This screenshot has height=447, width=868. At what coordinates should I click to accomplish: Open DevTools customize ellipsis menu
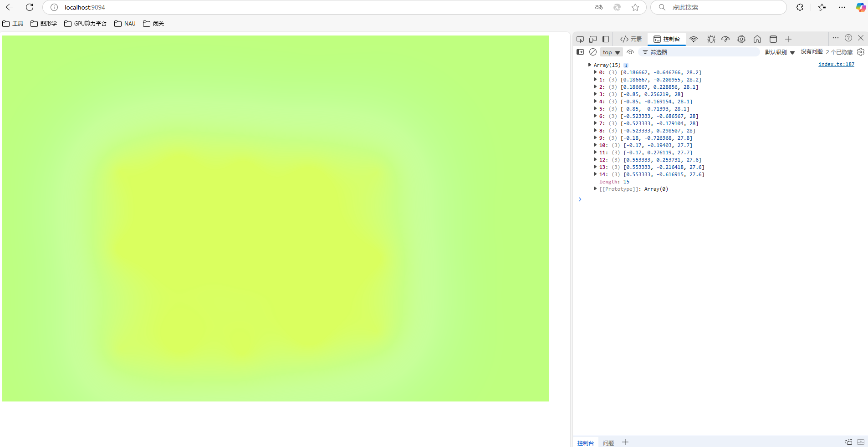pyautogui.click(x=836, y=38)
